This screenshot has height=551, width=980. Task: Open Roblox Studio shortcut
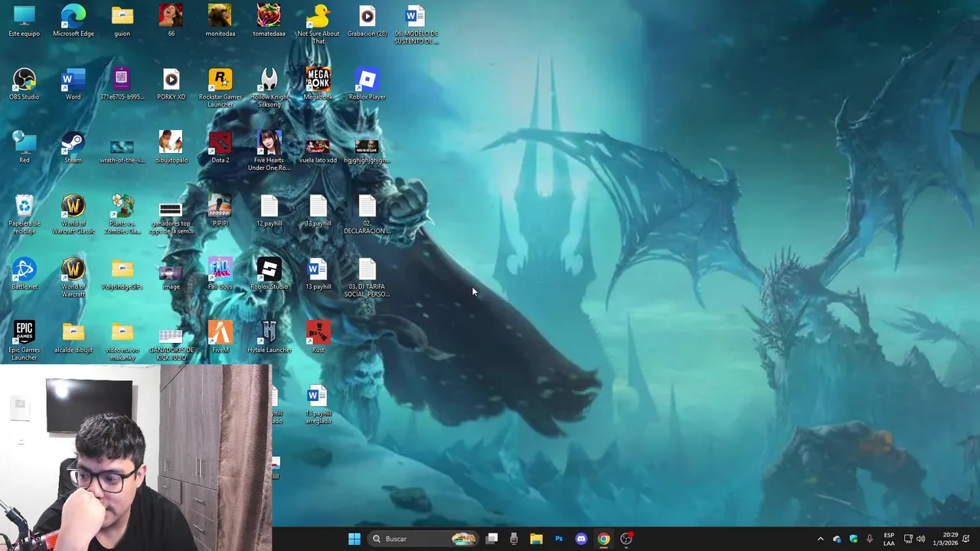pos(269,274)
